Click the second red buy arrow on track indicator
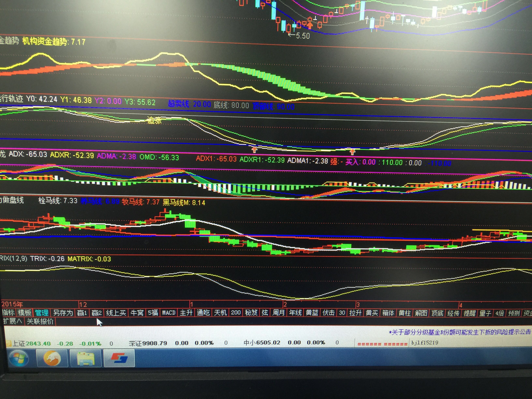Image resolution: width=532 pixels, height=399 pixels. point(352,152)
